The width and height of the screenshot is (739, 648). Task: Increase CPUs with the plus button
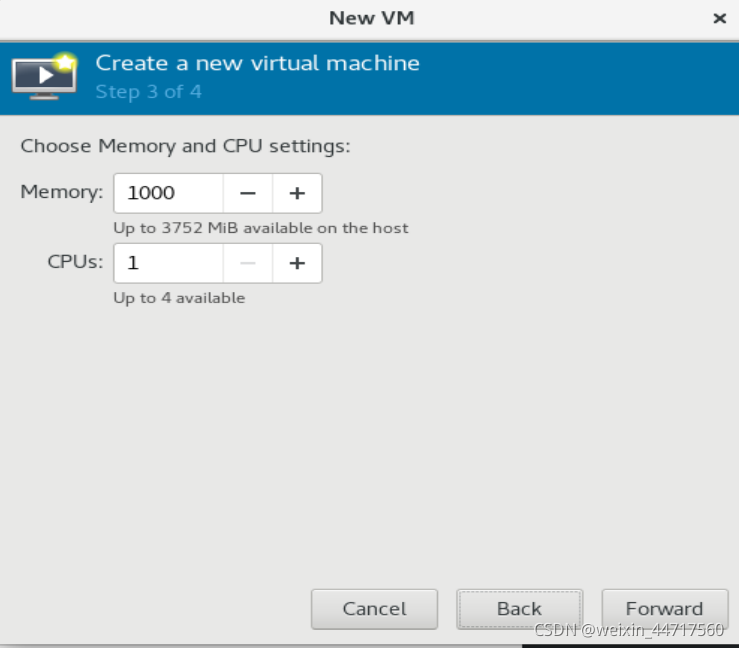[297, 263]
